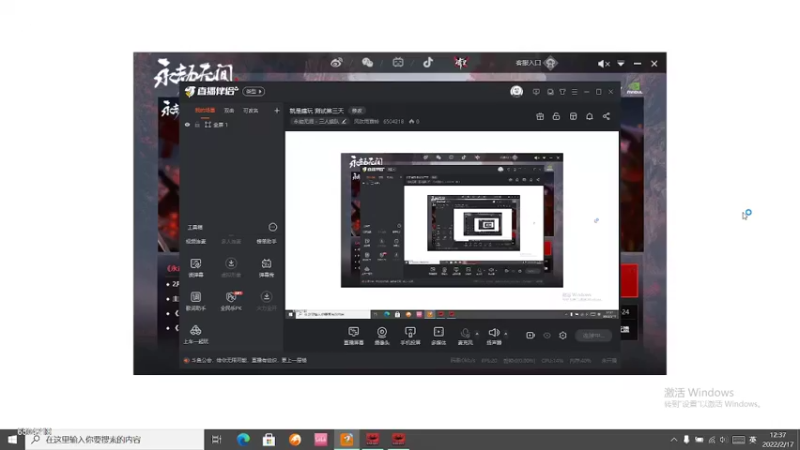This screenshot has width=800, height=450.
Task: Click the edit pill next to stream title
Action: tap(357, 111)
